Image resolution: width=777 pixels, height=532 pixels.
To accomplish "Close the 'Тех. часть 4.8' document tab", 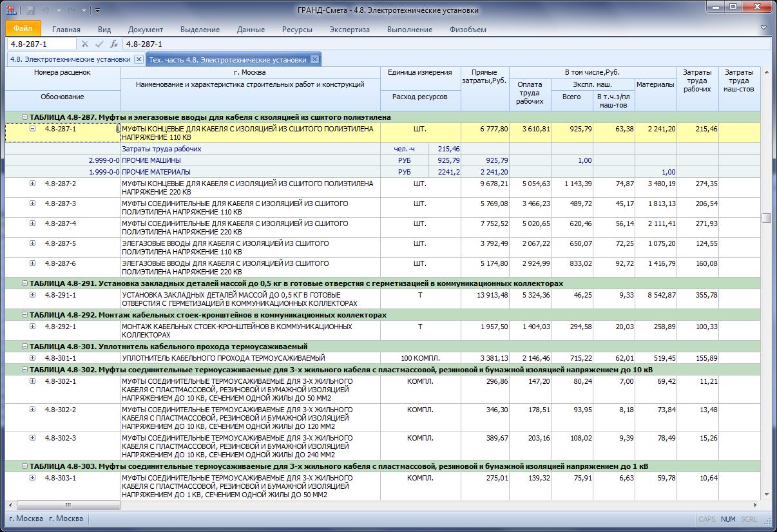I will point(314,59).
